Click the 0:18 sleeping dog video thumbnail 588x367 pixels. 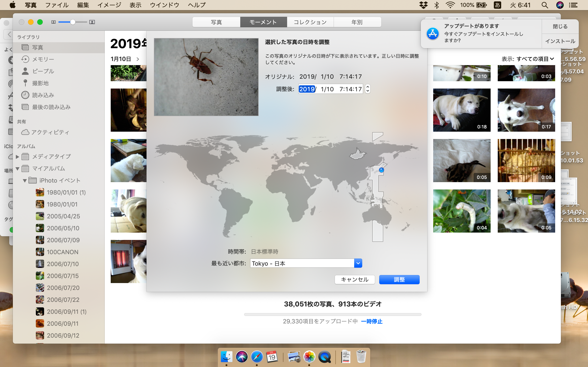pyautogui.click(x=462, y=110)
